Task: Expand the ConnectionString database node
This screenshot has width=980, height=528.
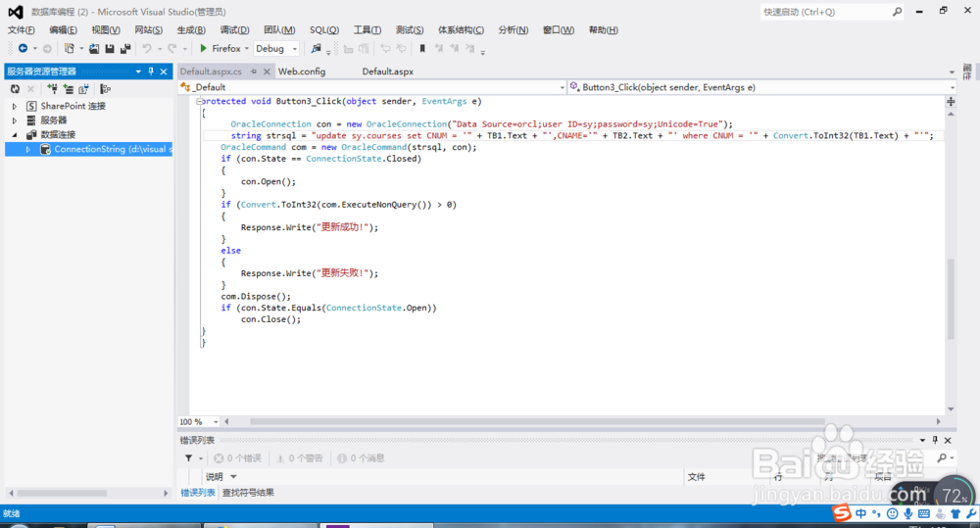Action: point(28,149)
